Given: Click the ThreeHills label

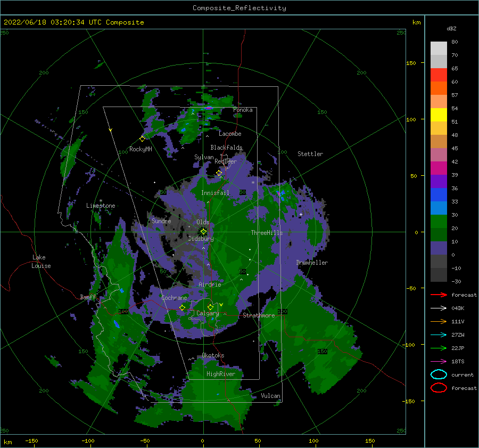Looking at the screenshot, I should pyautogui.click(x=267, y=233).
